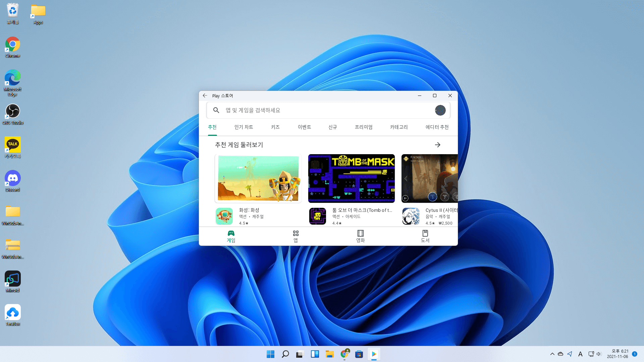Image resolution: width=644 pixels, height=362 pixels.
Task: Open the clock and date in taskbar
Action: tap(618, 354)
